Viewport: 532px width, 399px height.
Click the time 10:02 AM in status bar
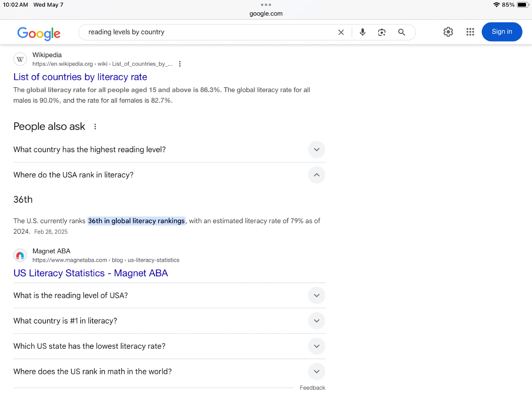pos(16,5)
